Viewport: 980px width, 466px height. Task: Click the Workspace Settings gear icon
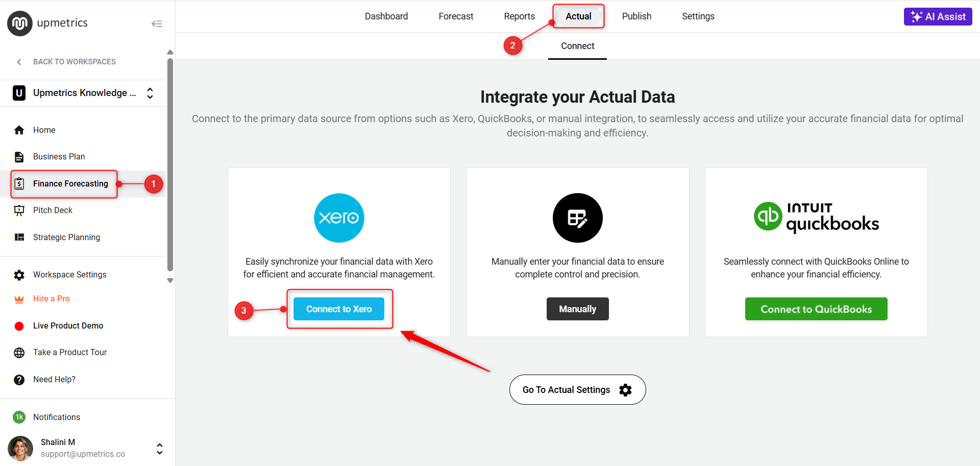[x=19, y=275]
